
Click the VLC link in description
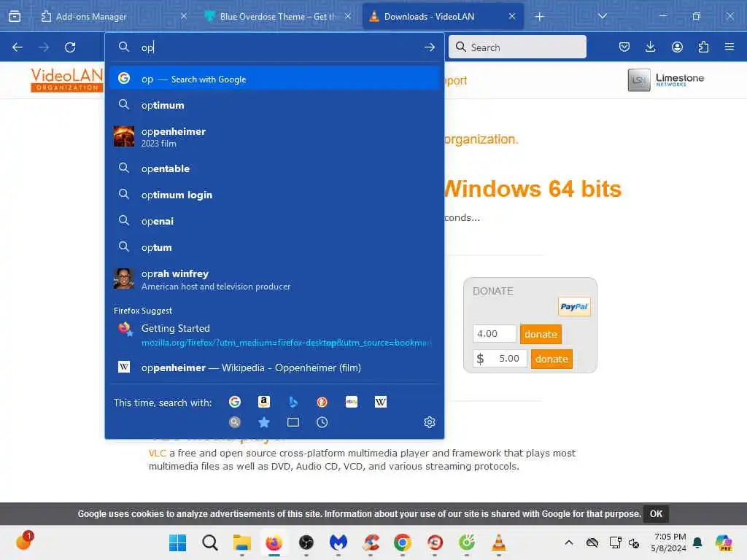[158, 453]
